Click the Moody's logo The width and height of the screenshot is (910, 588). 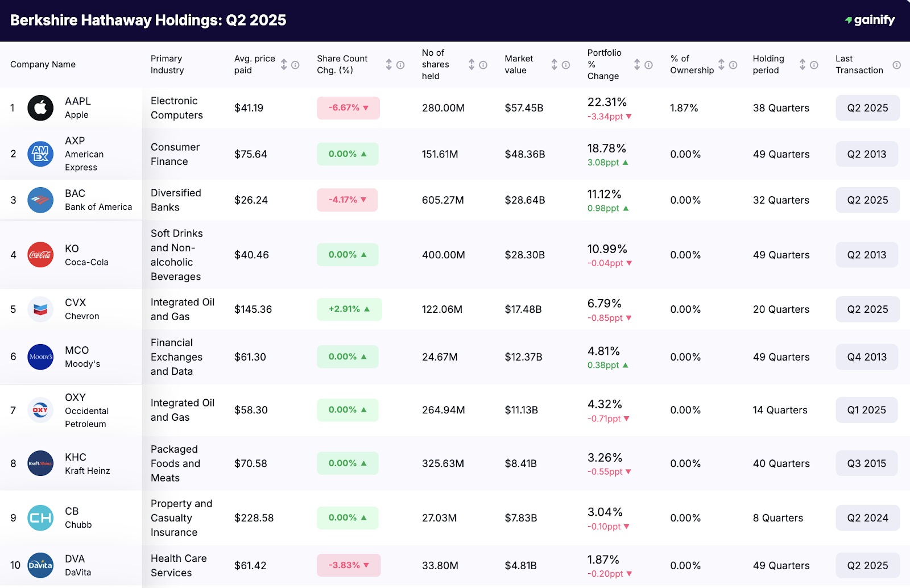40,357
